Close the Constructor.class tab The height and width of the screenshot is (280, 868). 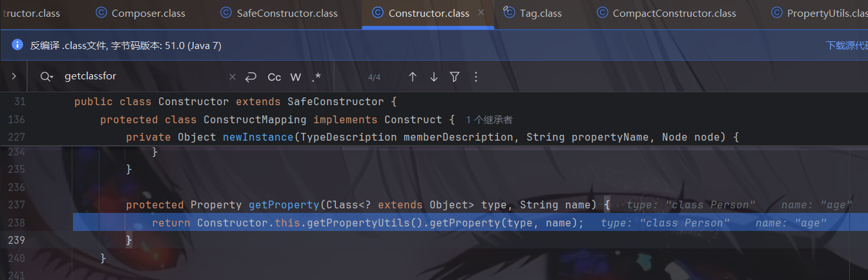click(x=481, y=13)
